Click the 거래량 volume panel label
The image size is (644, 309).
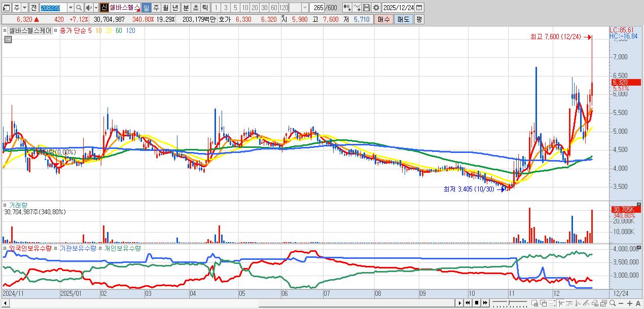pos(18,205)
